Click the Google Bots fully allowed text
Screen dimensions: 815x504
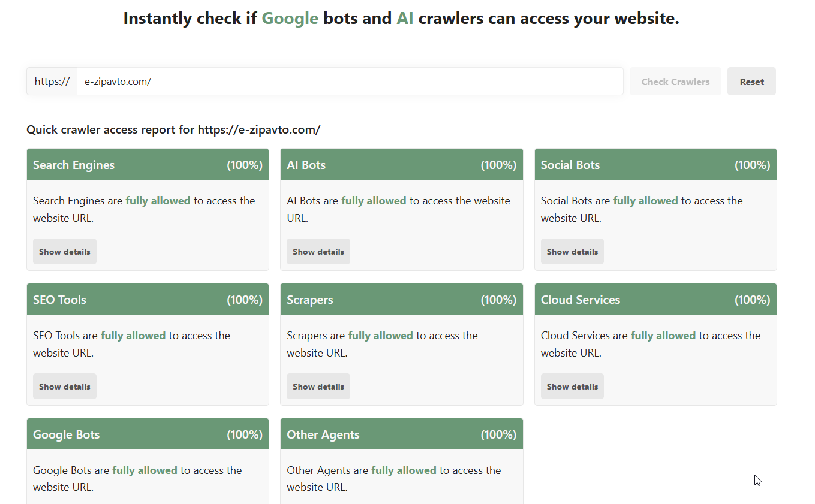(145, 470)
